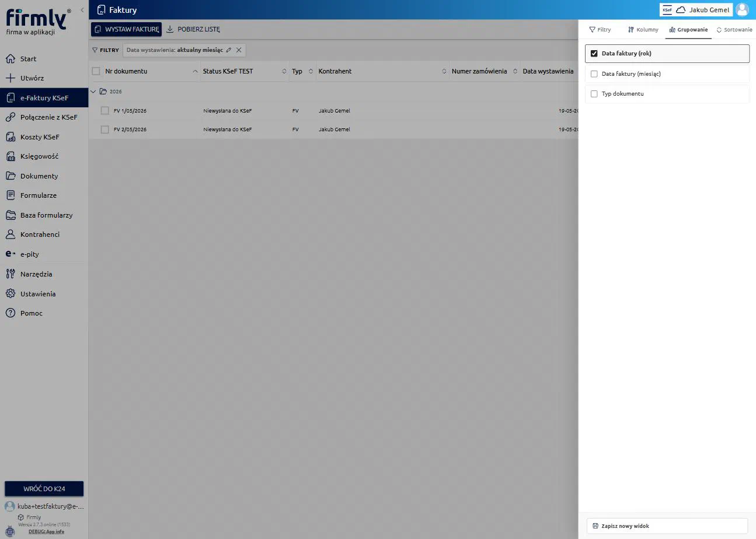Click the Dokumenty folder icon

point(10,176)
